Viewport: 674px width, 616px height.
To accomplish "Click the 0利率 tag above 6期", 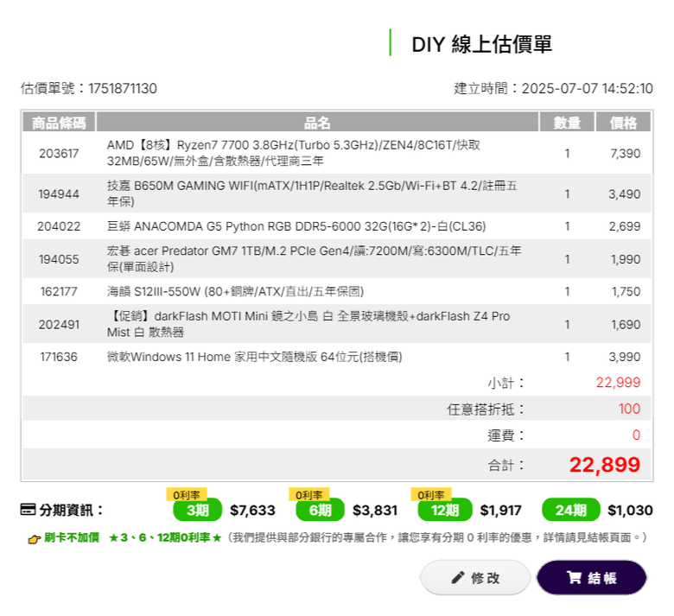I will tap(309, 495).
